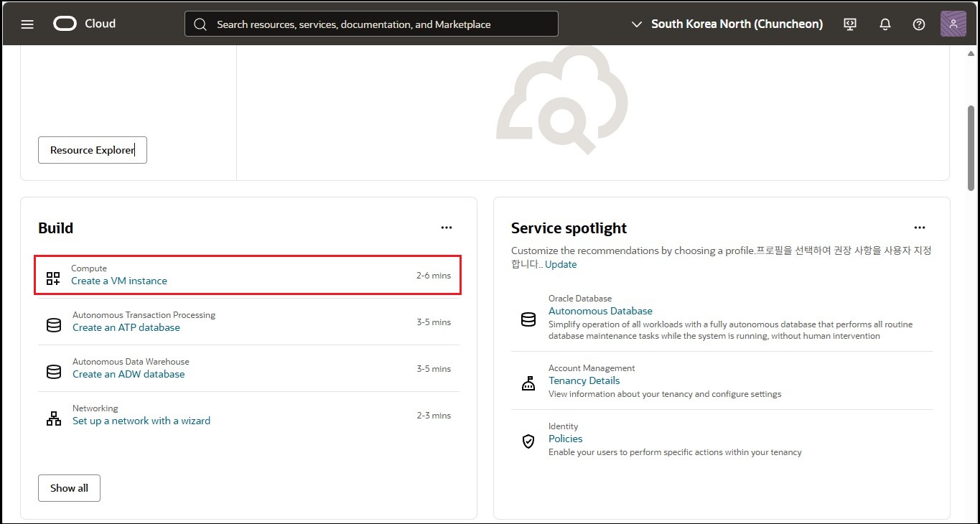Screen dimensions: 980x524
Task: Open the user profile avatar
Action: click(953, 24)
